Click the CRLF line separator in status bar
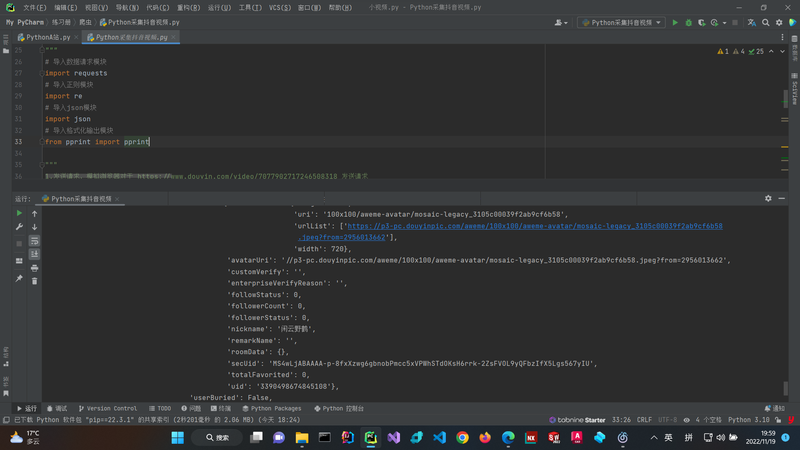This screenshot has width=800, height=450. click(644, 420)
